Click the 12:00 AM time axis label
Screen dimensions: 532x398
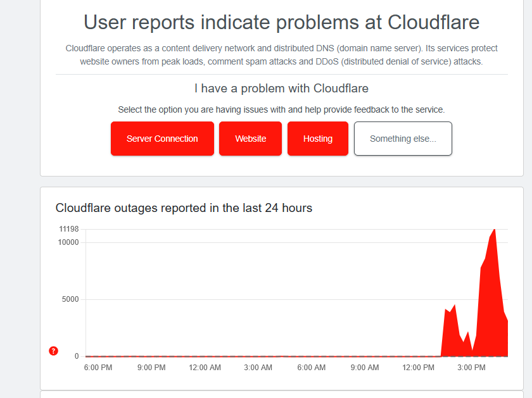coord(205,368)
